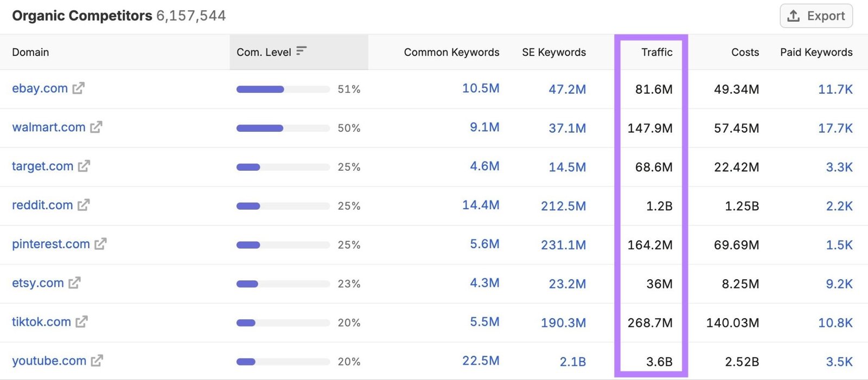Open the reddit.com domain link
This screenshot has width=868, height=380.
click(x=42, y=205)
